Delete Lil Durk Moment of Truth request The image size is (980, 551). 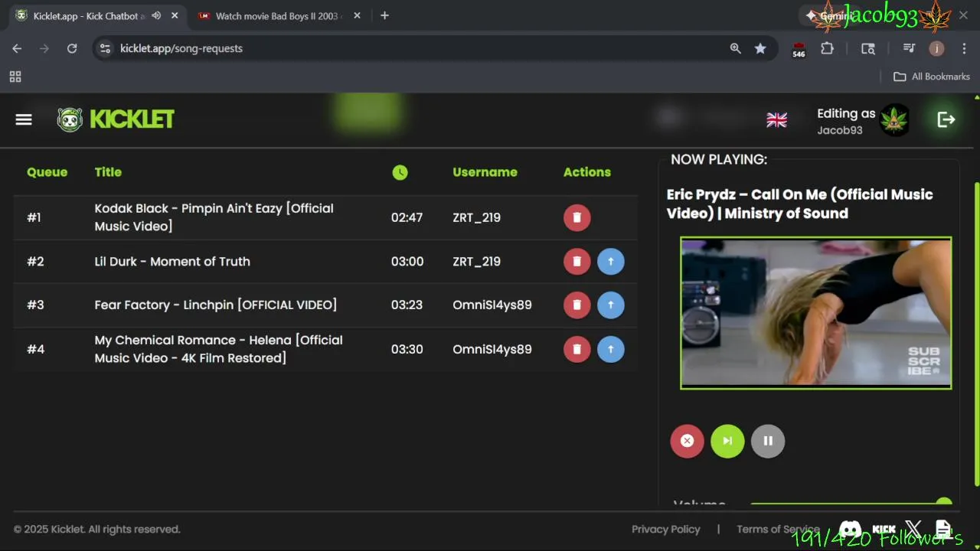(x=577, y=261)
